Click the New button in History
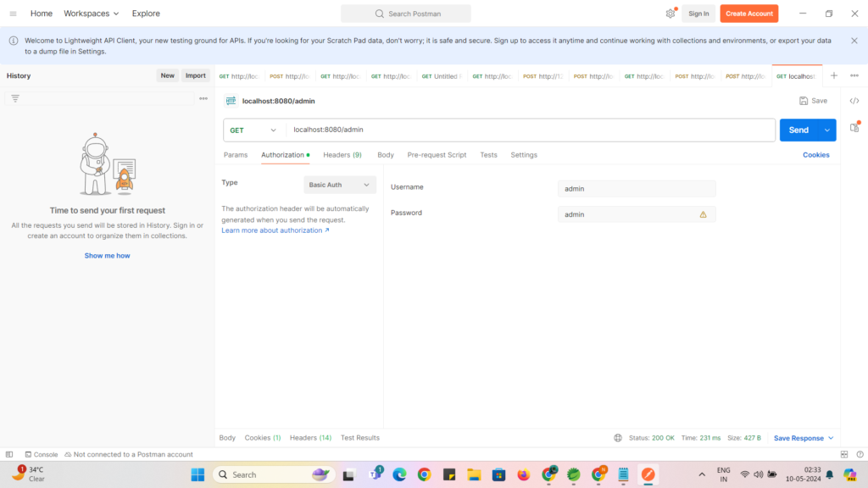This screenshot has height=488, width=868. (168, 75)
